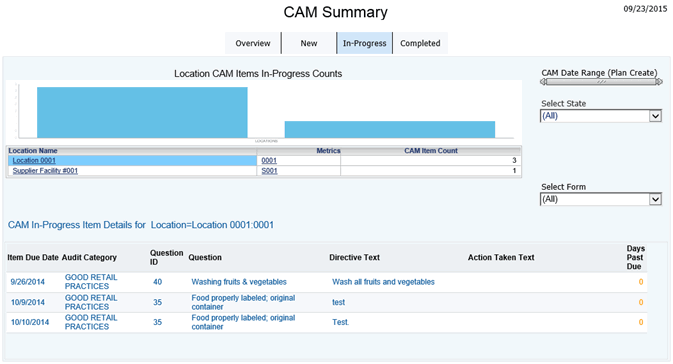Switch to the Overview tab
The height and width of the screenshot is (364, 673).
(253, 43)
